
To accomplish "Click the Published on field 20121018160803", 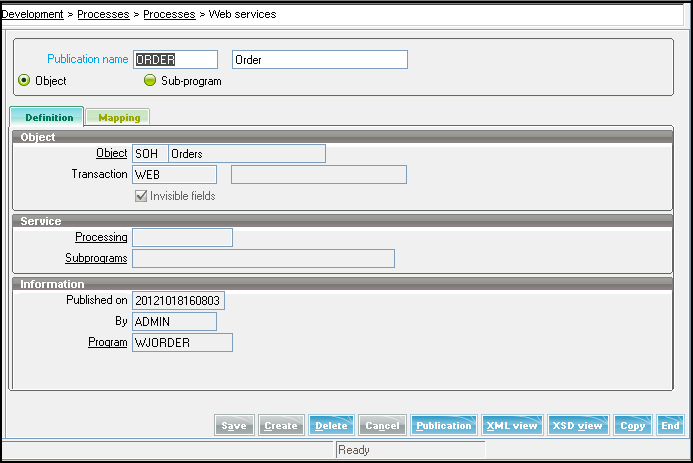I will click(178, 300).
